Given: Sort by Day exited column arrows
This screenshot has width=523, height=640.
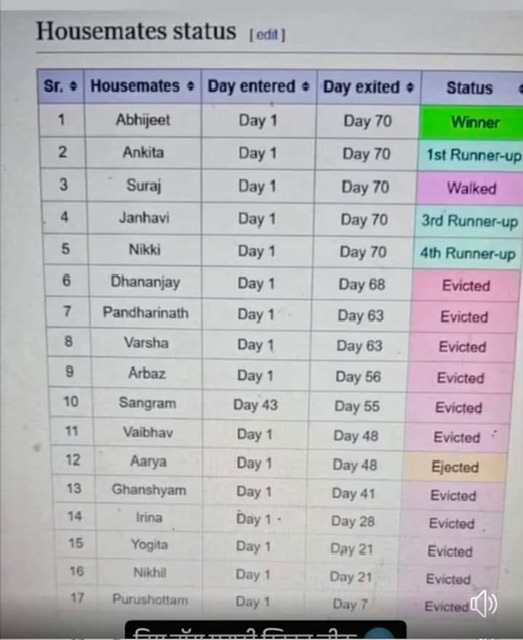Looking at the screenshot, I should (x=410, y=87).
